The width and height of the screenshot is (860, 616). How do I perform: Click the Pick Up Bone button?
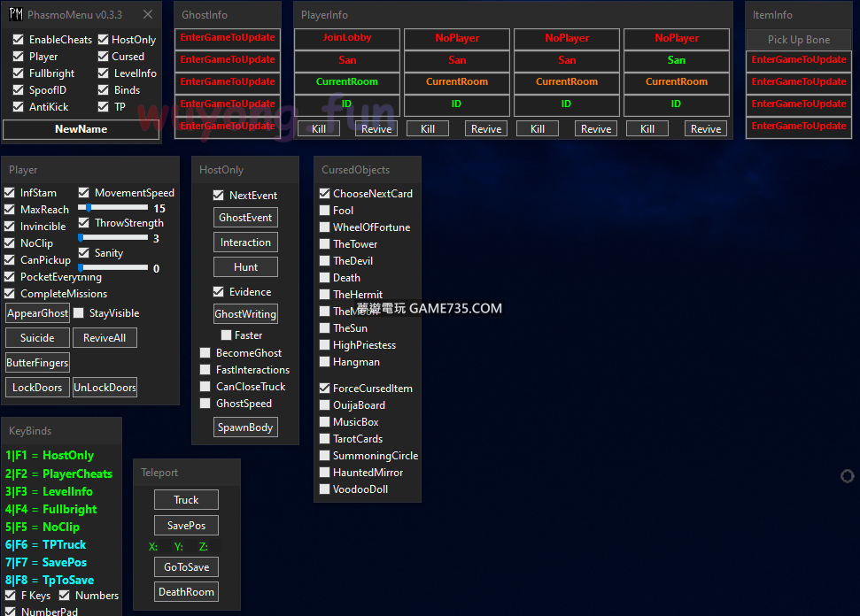(x=798, y=40)
